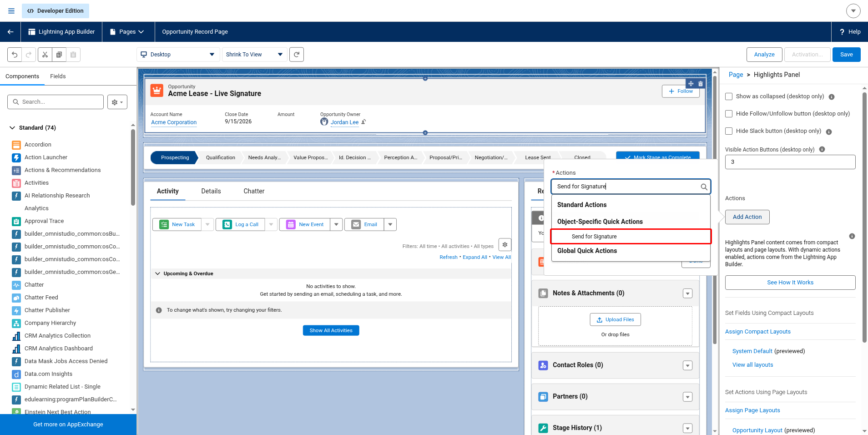Select Send for Signature action option
This screenshot has height=435, width=868.
(x=631, y=237)
